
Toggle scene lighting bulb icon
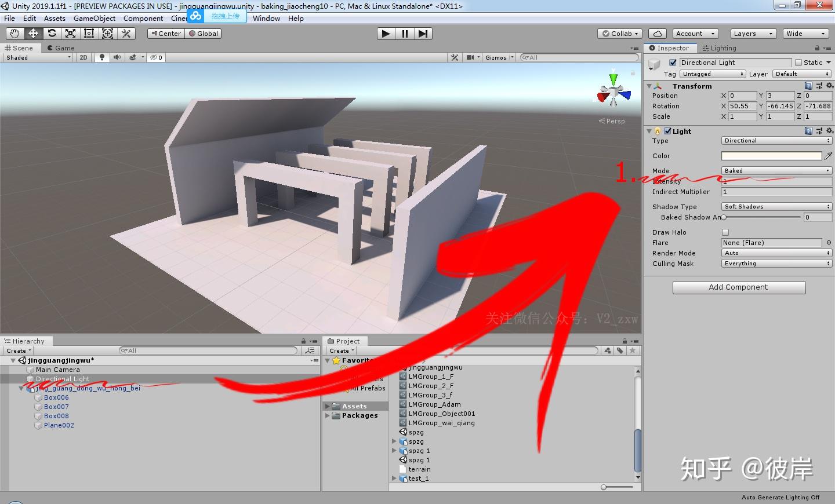tap(102, 57)
